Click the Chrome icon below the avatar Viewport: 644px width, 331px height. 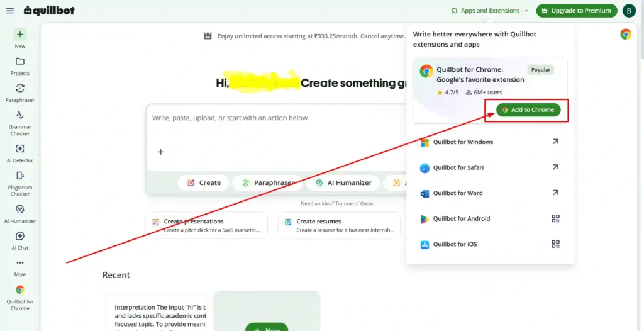626,34
